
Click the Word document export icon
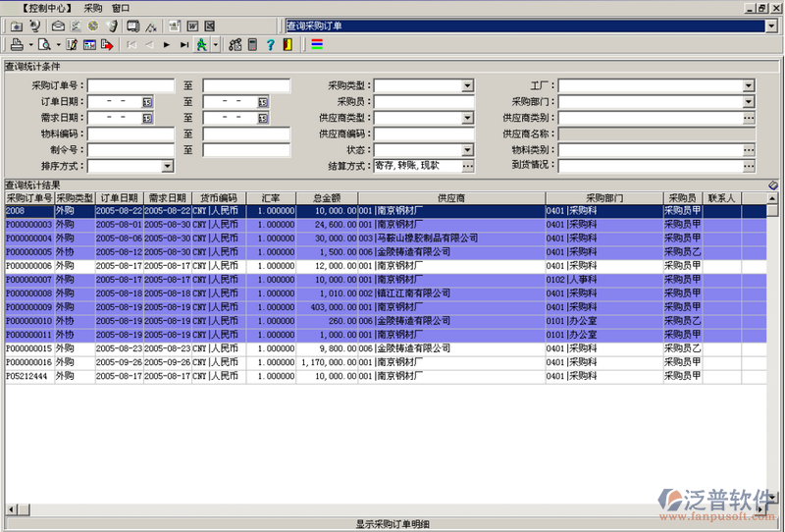click(x=194, y=26)
